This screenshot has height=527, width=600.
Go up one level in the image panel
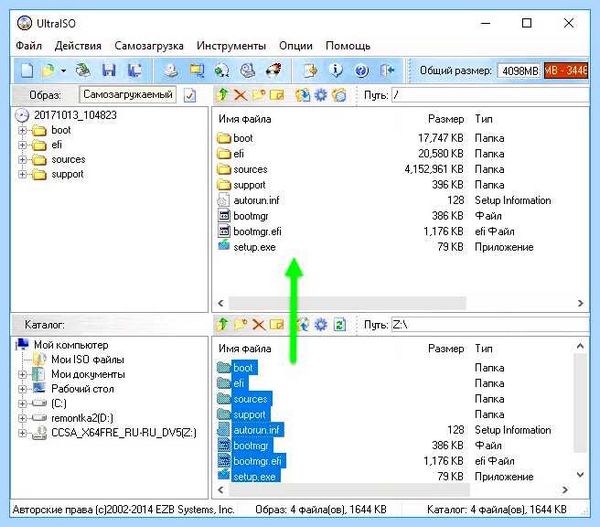point(222,95)
